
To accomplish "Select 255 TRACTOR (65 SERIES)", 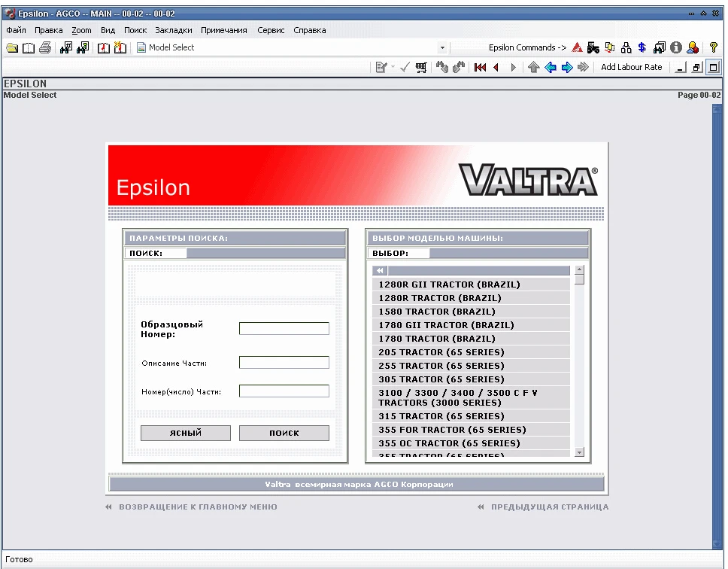I will coord(472,366).
